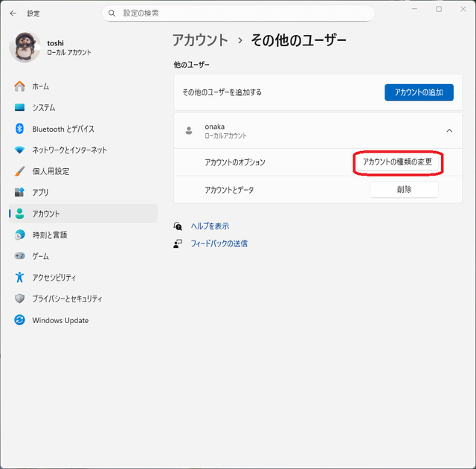
Task: Click the ホーム house icon
Action: [20, 86]
